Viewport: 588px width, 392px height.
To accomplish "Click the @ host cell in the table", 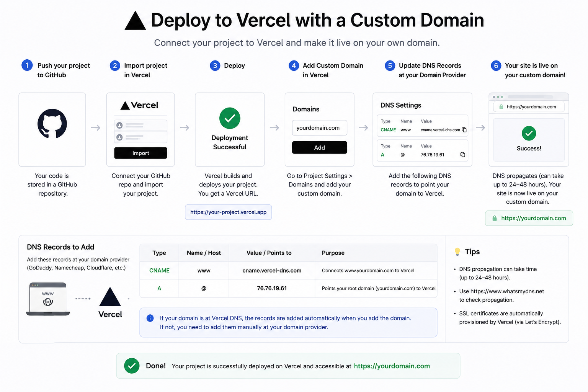I will pos(204,288).
